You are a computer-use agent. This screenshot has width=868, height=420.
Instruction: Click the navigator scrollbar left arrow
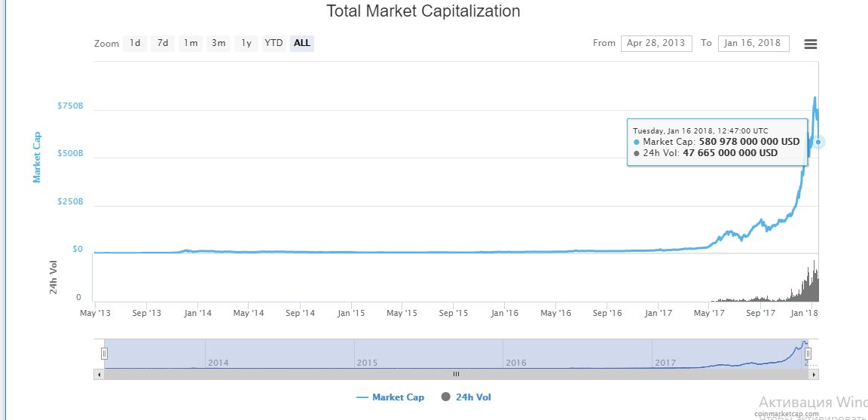99,374
